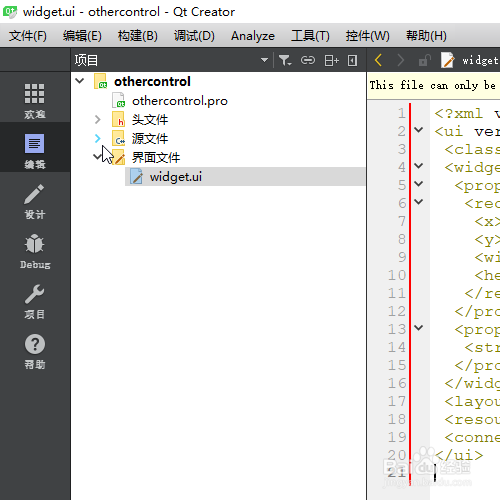This screenshot has width=500, height=500.
Task: Collapse code fold arrow on line 2
Action: click(419, 130)
